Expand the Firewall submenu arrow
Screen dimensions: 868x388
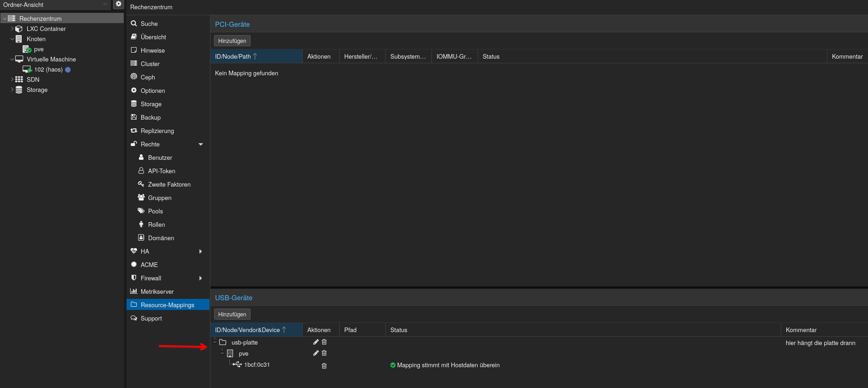tap(201, 278)
